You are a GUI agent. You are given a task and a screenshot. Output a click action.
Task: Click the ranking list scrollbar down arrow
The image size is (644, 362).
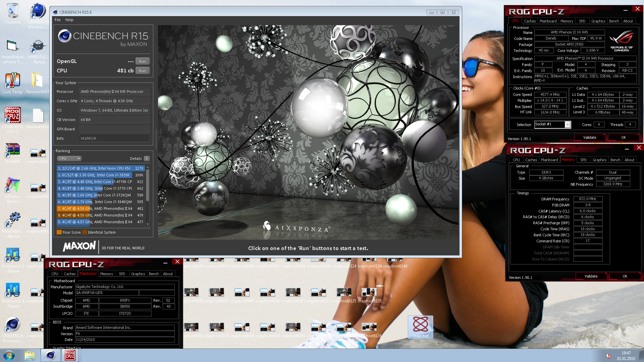pyautogui.click(x=148, y=225)
